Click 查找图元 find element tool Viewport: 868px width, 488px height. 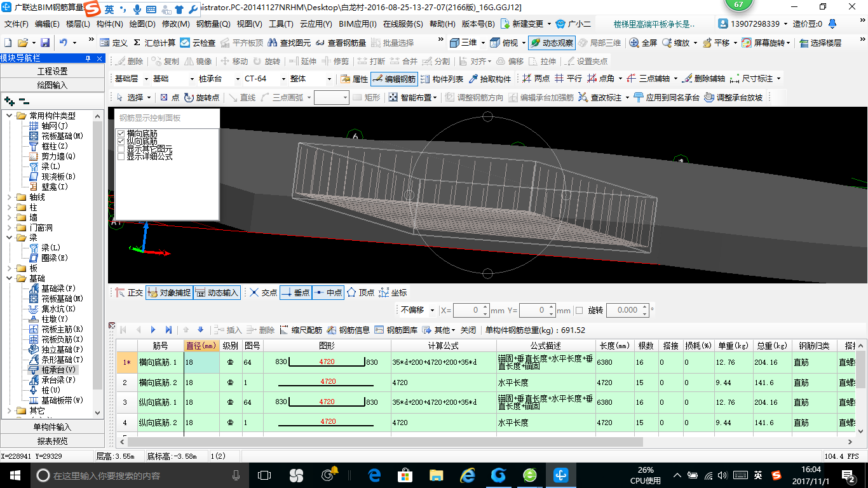pos(290,43)
